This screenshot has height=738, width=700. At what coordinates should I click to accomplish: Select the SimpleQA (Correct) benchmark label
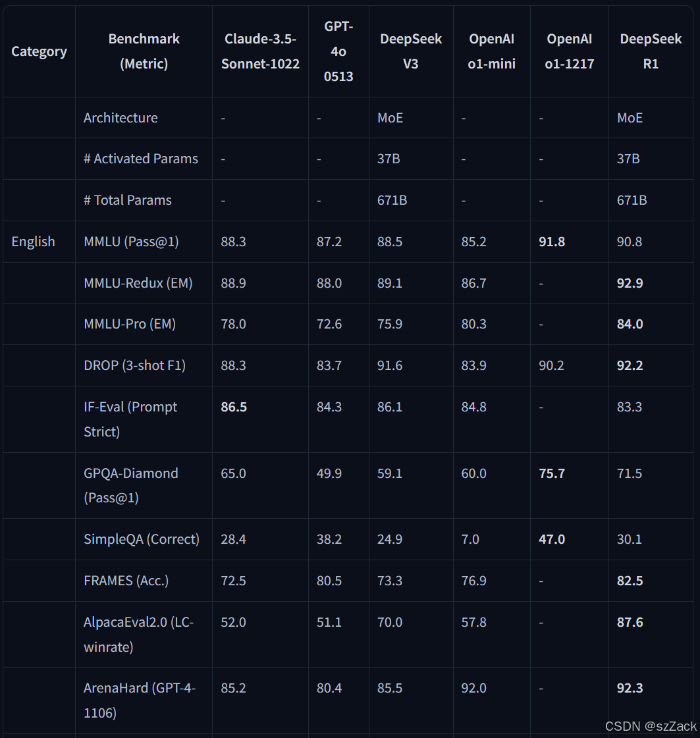click(x=141, y=539)
